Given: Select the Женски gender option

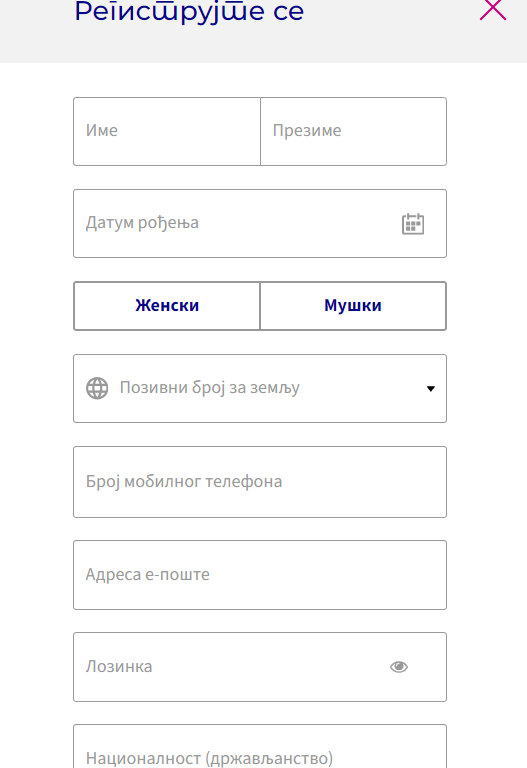Looking at the screenshot, I should click(167, 306).
